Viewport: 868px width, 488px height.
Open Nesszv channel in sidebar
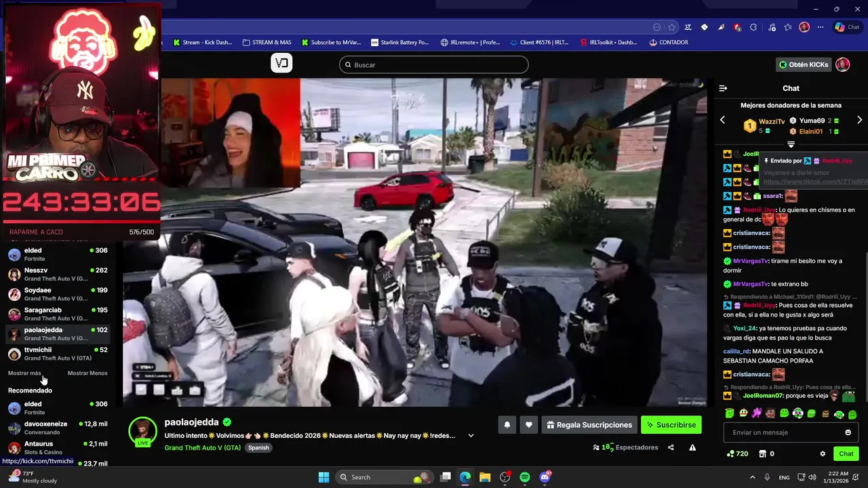[x=58, y=274]
